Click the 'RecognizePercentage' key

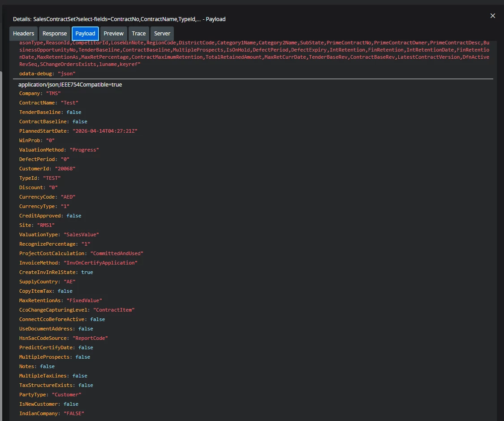tap(47, 244)
